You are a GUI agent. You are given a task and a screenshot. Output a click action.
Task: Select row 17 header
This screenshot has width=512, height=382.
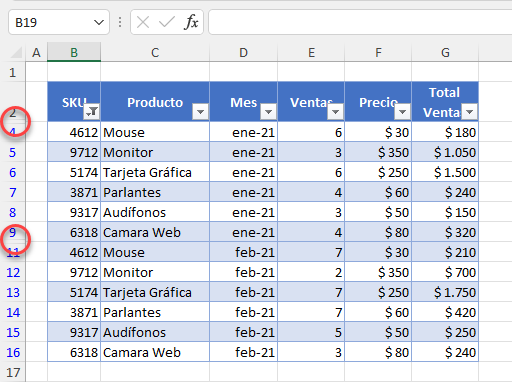tap(13, 372)
